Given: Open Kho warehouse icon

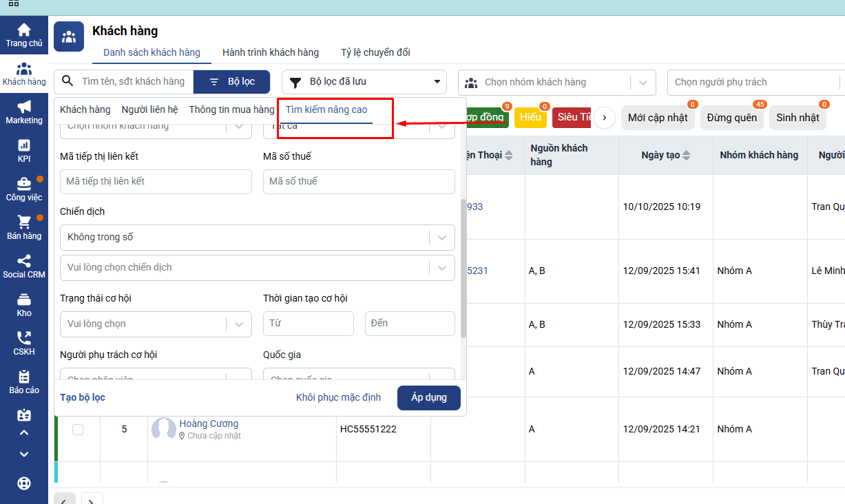Looking at the screenshot, I should (x=24, y=300).
